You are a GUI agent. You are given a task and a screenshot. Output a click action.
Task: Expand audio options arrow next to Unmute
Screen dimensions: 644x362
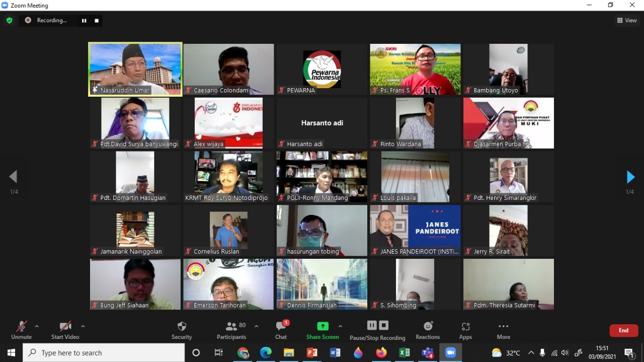(37, 326)
